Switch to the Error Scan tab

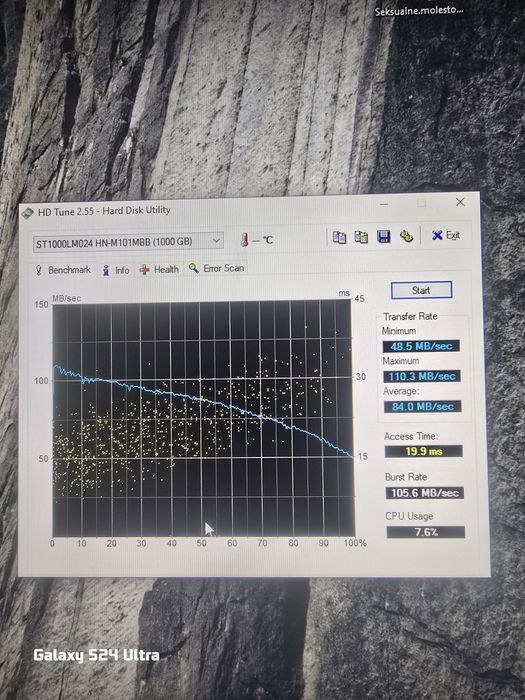tap(217, 268)
